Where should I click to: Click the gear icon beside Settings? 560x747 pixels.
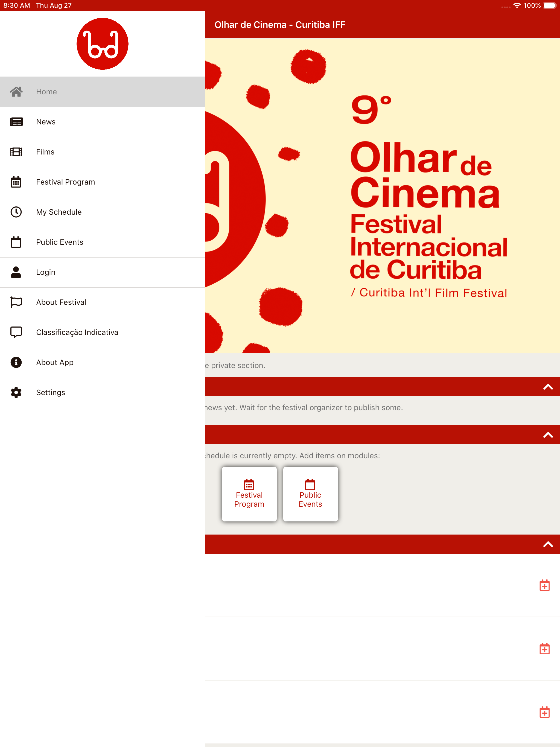(x=16, y=392)
